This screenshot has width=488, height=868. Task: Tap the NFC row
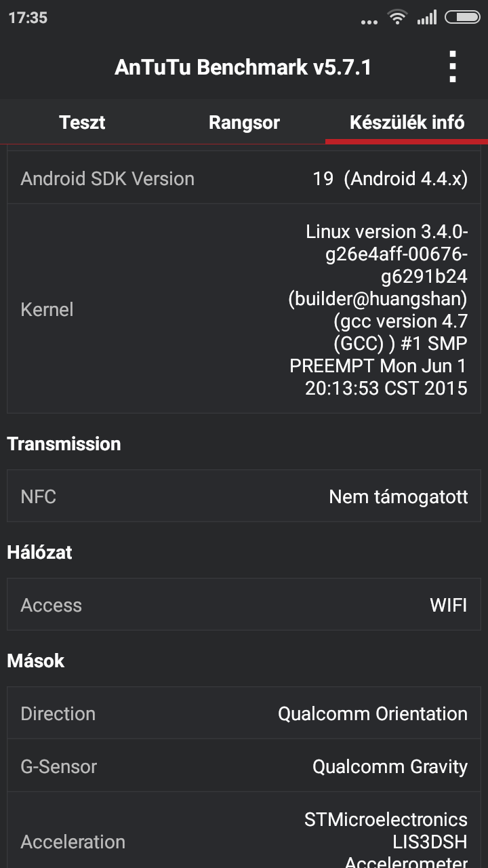pos(244,496)
